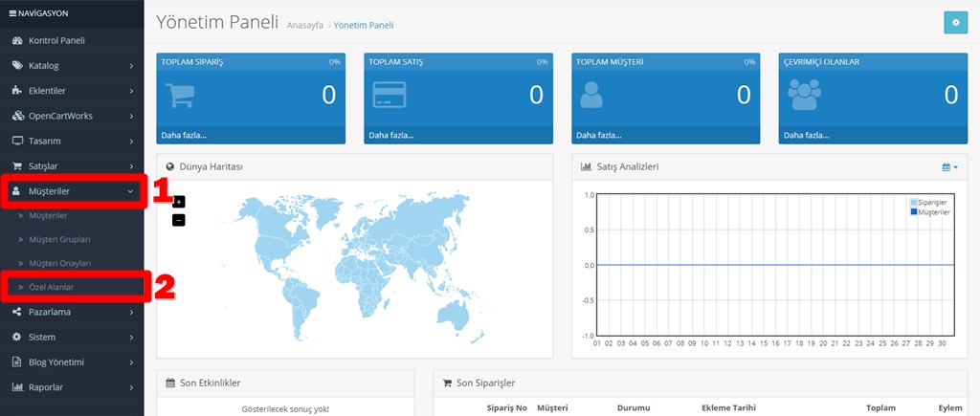Screen dimensions: 980x416
Task: Open the calendar range dropdown in Satış Analizleri
Action: click(949, 167)
